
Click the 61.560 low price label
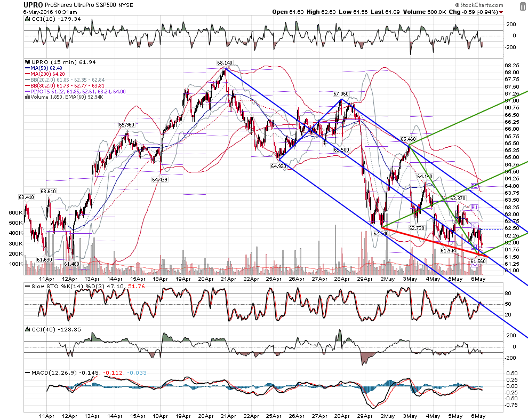click(x=478, y=261)
